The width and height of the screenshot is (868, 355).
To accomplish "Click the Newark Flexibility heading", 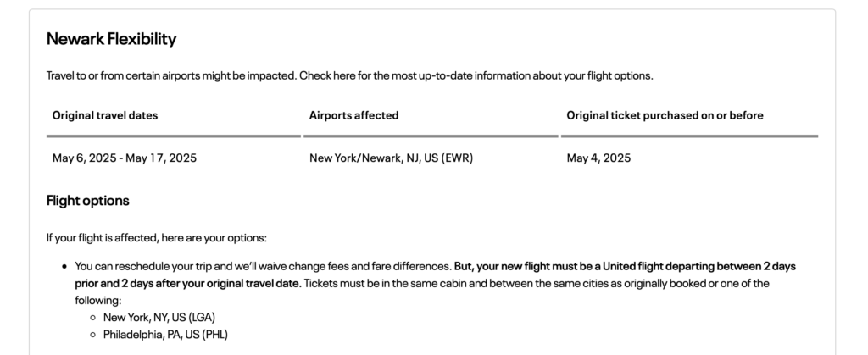I will pos(111,39).
